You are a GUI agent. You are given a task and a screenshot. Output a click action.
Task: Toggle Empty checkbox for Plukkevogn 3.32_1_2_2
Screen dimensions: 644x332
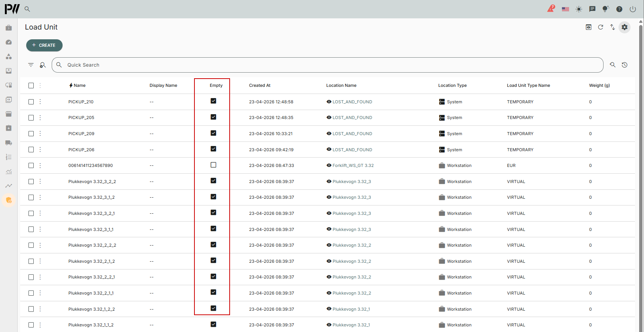pos(214,308)
